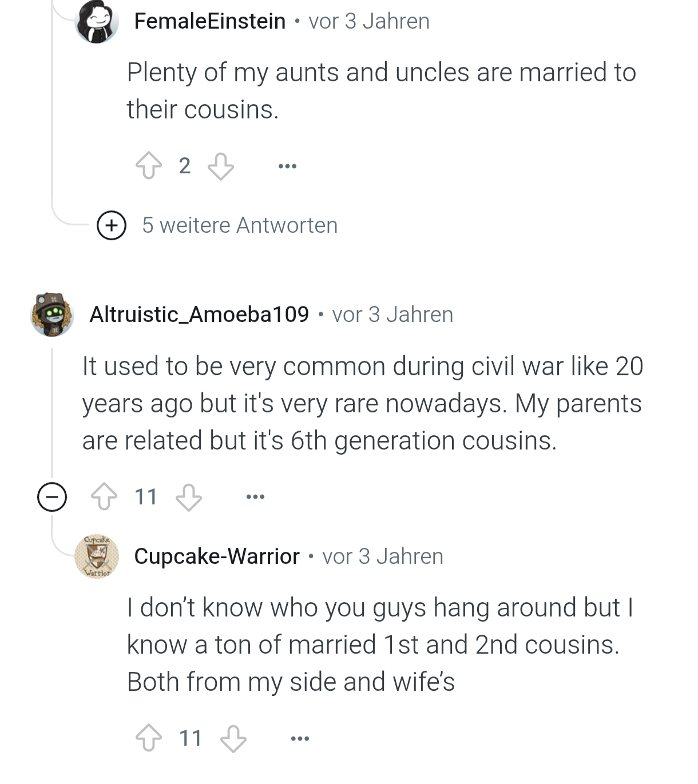
Task: Show 5 weitere Antworten replies
Action: 240,225
